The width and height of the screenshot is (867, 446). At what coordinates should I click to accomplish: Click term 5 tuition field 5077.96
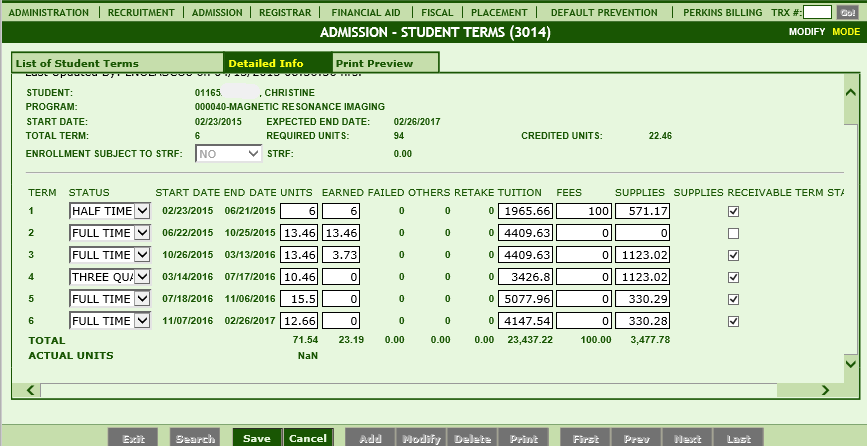point(526,299)
